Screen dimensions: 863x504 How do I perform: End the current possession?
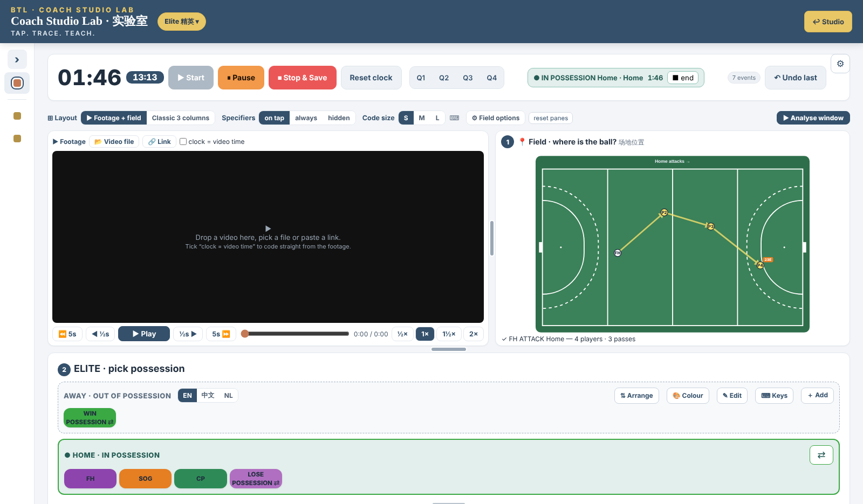pyautogui.click(x=683, y=78)
